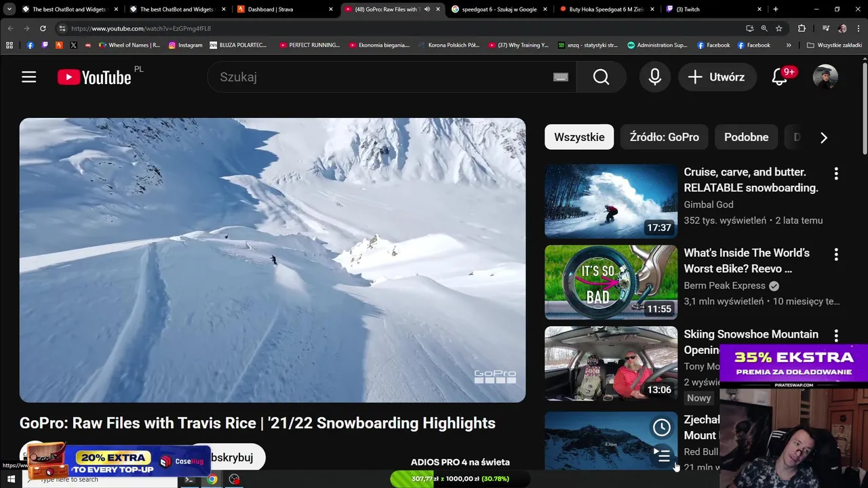Open Wszystkie zakładki bookmarks folder
The image size is (868, 488).
click(834, 45)
